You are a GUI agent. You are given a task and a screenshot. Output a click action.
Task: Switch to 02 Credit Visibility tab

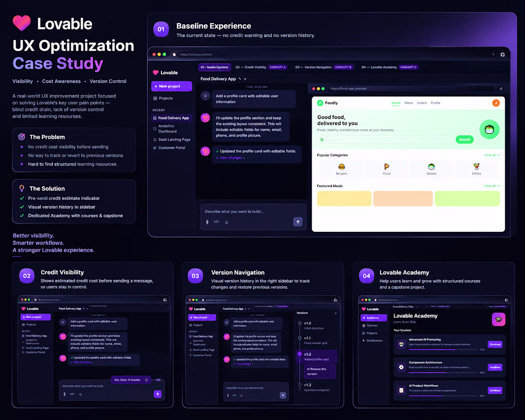(x=261, y=67)
